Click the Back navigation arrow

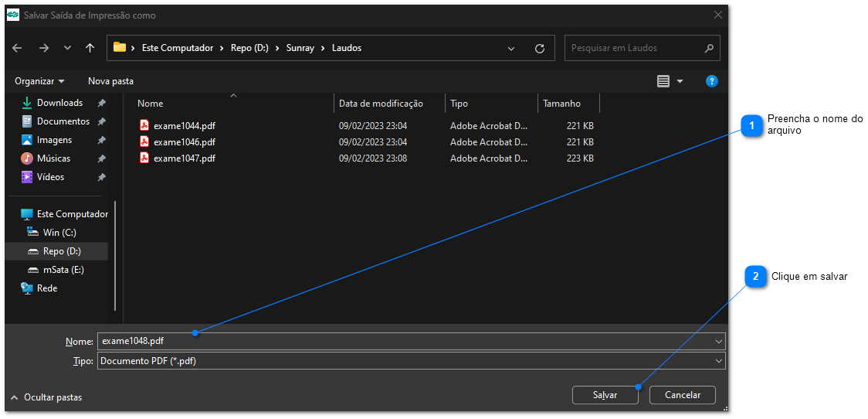[17, 48]
